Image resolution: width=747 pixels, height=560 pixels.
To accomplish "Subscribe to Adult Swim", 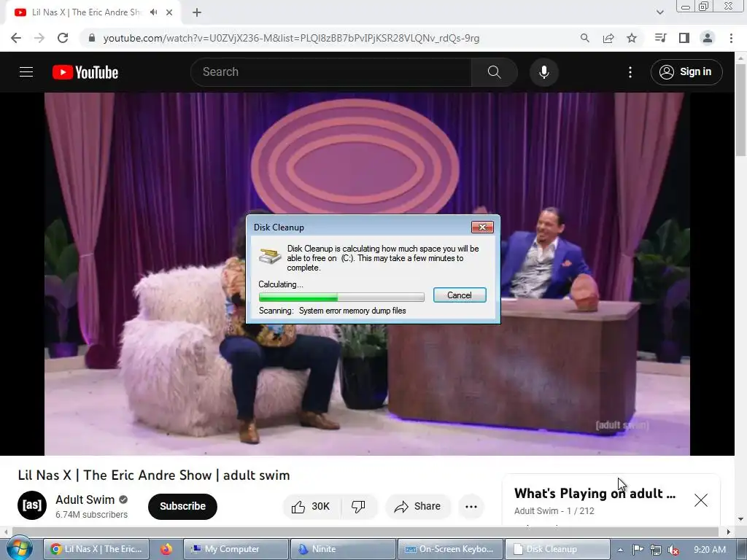I will pyautogui.click(x=182, y=506).
